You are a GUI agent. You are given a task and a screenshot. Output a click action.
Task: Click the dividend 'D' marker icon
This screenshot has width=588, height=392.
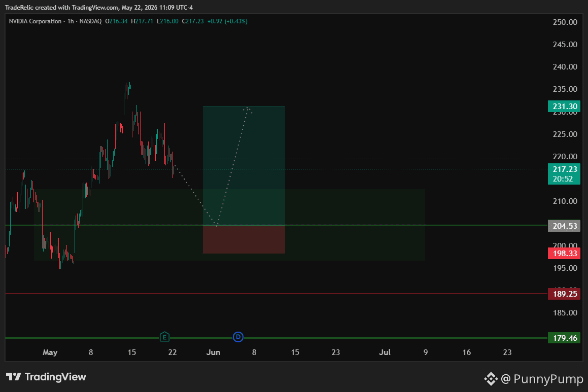click(238, 337)
